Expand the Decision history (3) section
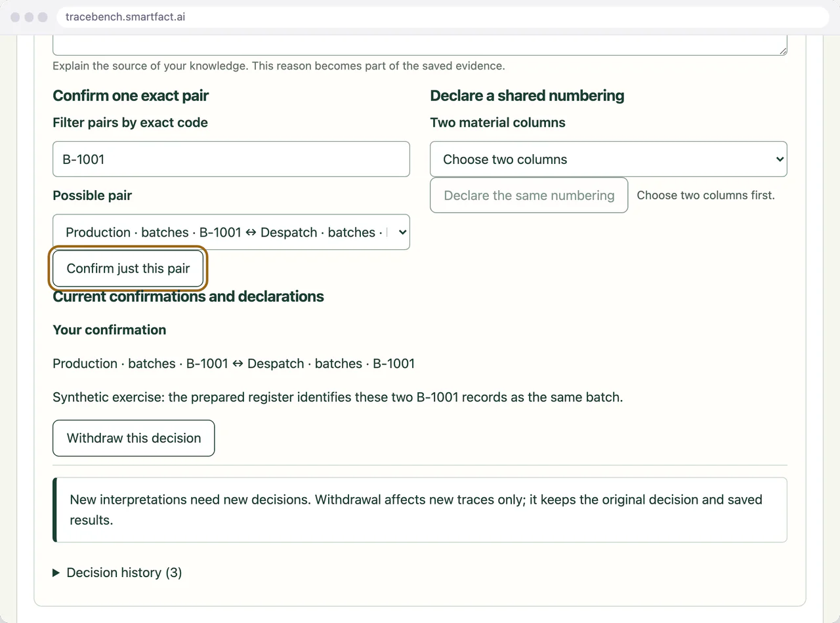This screenshot has height=623, width=840. pyautogui.click(x=117, y=573)
